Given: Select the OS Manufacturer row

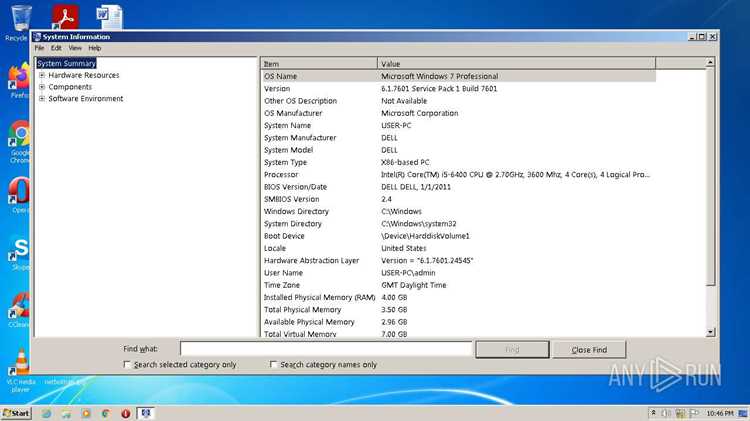Looking at the screenshot, I should pyautogui.click(x=458, y=113).
